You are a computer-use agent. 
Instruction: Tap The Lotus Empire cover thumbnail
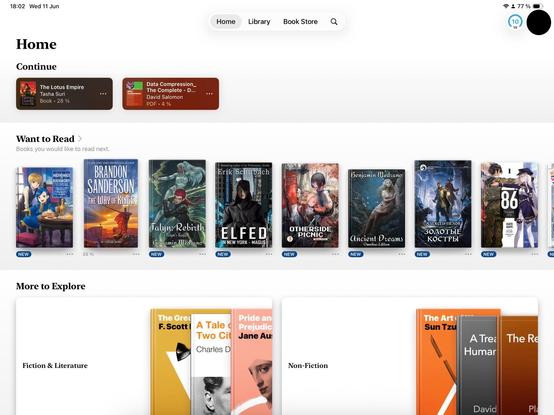[x=28, y=94]
